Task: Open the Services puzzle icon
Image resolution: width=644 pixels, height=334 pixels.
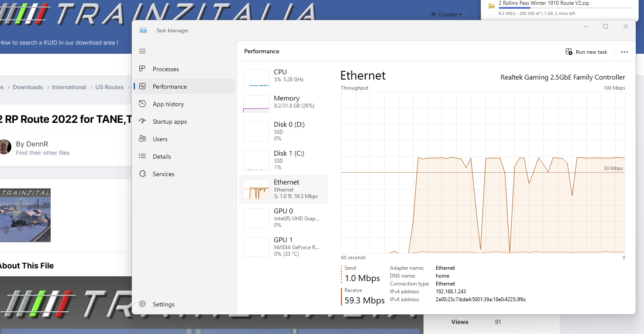Action: tap(142, 174)
